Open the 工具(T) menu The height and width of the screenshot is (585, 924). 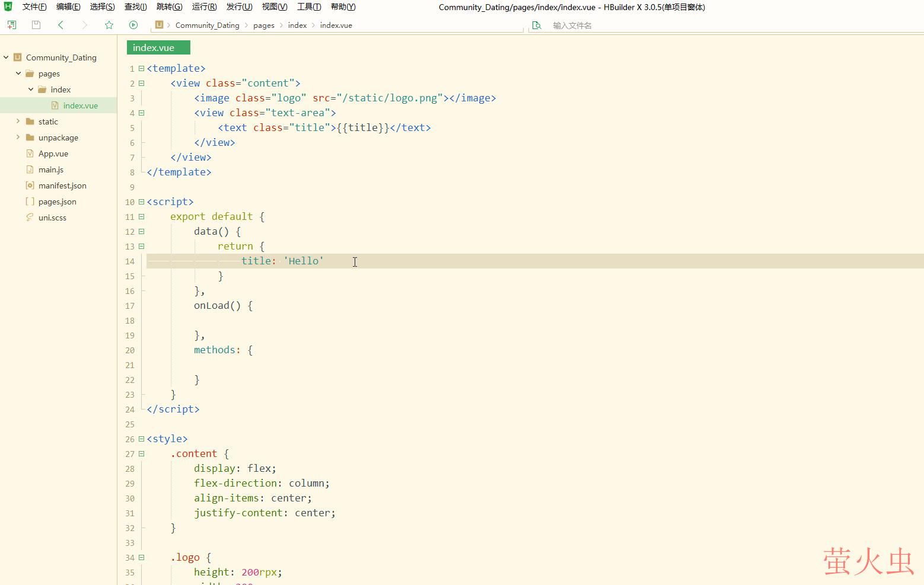[309, 7]
